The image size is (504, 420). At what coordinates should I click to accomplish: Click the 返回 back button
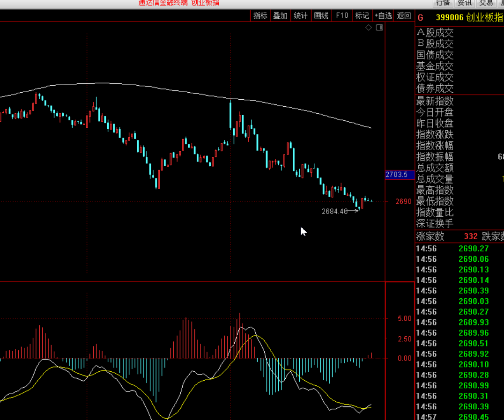404,15
